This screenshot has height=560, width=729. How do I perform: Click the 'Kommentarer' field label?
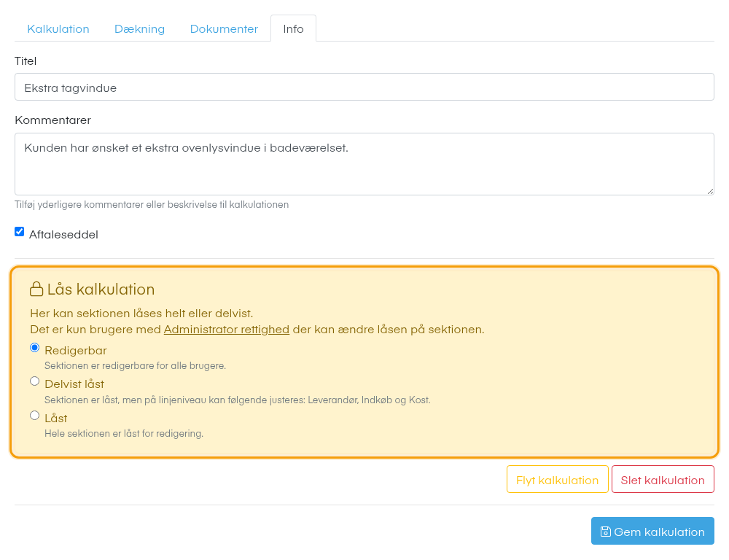(53, 120)
